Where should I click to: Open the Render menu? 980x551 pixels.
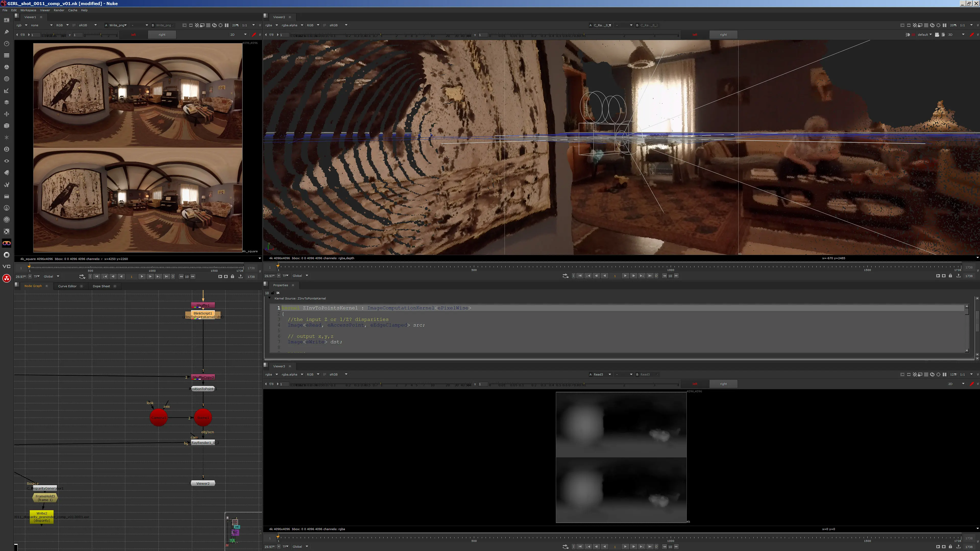59,10
